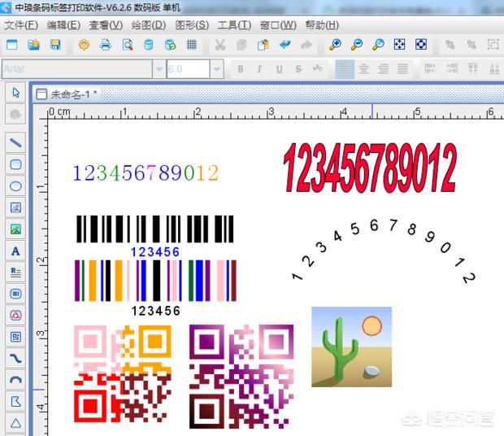Select the multicolored barcode with black 123456

point(155,288)
